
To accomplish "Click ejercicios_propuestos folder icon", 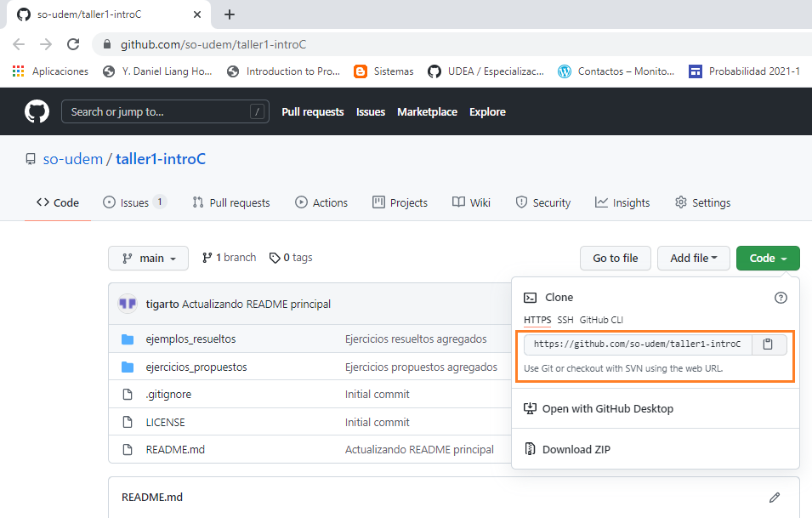I will point(128,367).
